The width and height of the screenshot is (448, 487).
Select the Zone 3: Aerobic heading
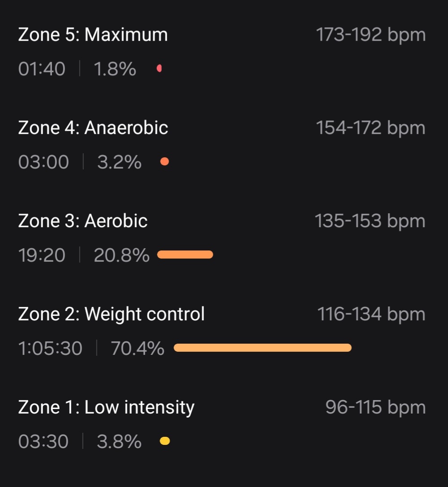click(83, 221)
